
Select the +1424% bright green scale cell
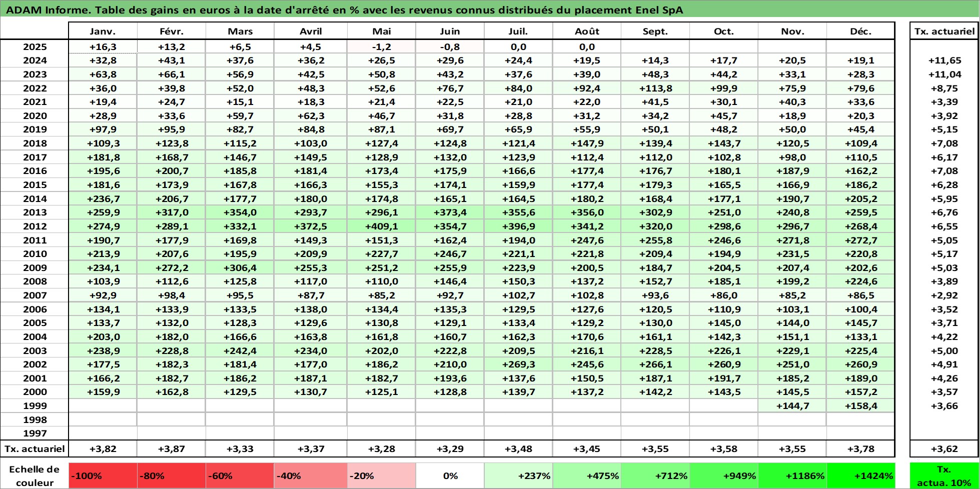tap(860, 476)
